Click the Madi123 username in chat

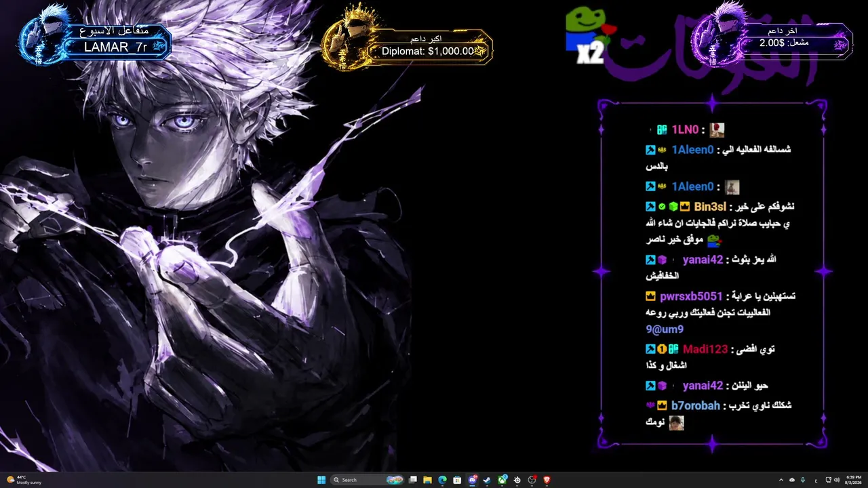click(705, 349)
